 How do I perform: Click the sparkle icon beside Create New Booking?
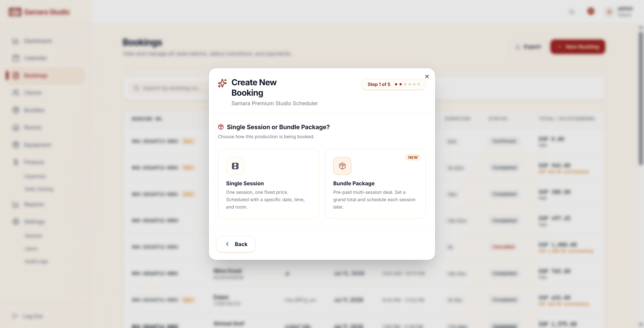pos(222,83)
